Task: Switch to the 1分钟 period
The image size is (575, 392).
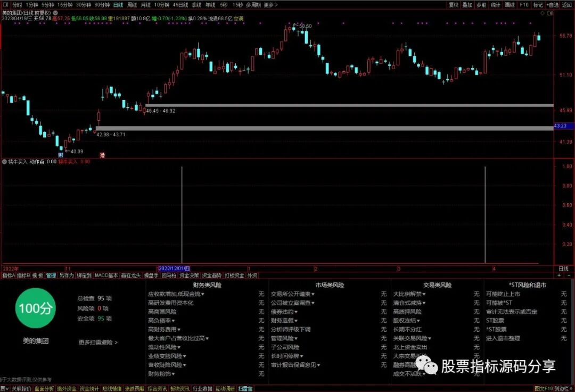Action: pyautogui.click(x=32, y=5)
